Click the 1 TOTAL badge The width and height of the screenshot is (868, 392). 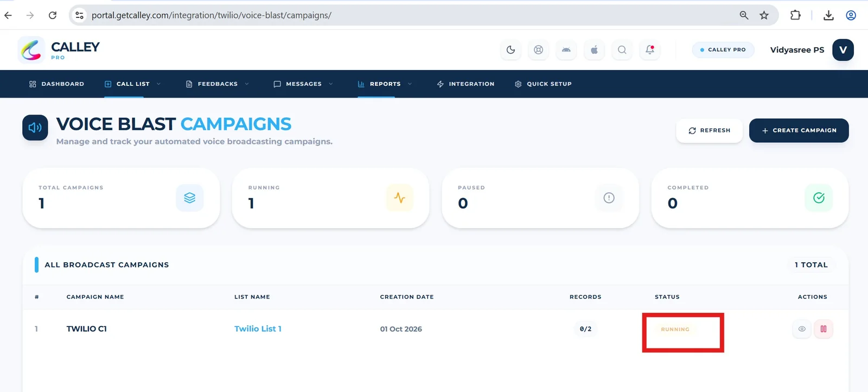(x=811, y=265)
